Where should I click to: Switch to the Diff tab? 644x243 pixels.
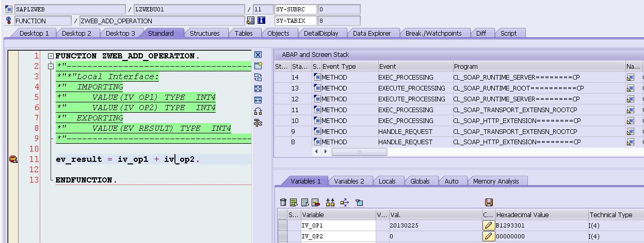(481, 33)
